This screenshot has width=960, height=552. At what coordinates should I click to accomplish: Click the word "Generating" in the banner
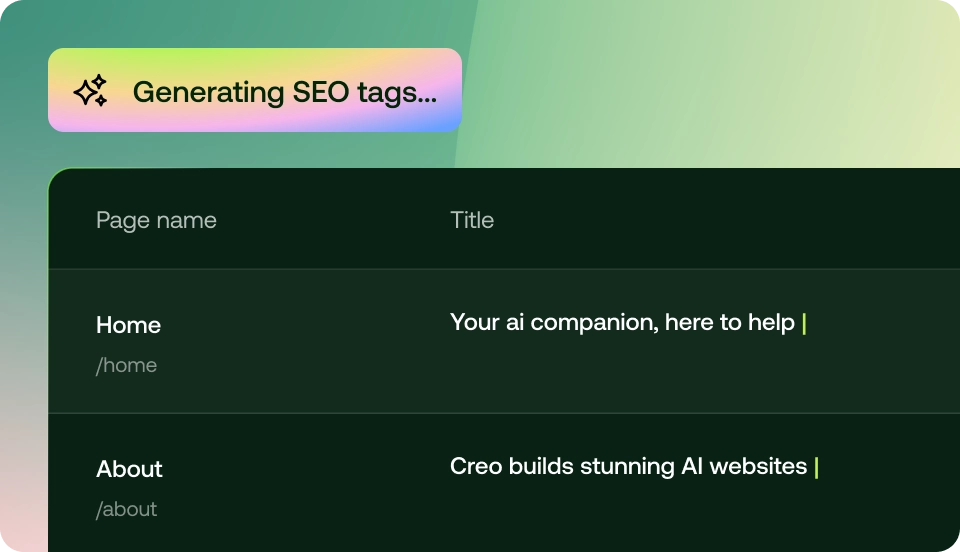click(x=208, y=92)
